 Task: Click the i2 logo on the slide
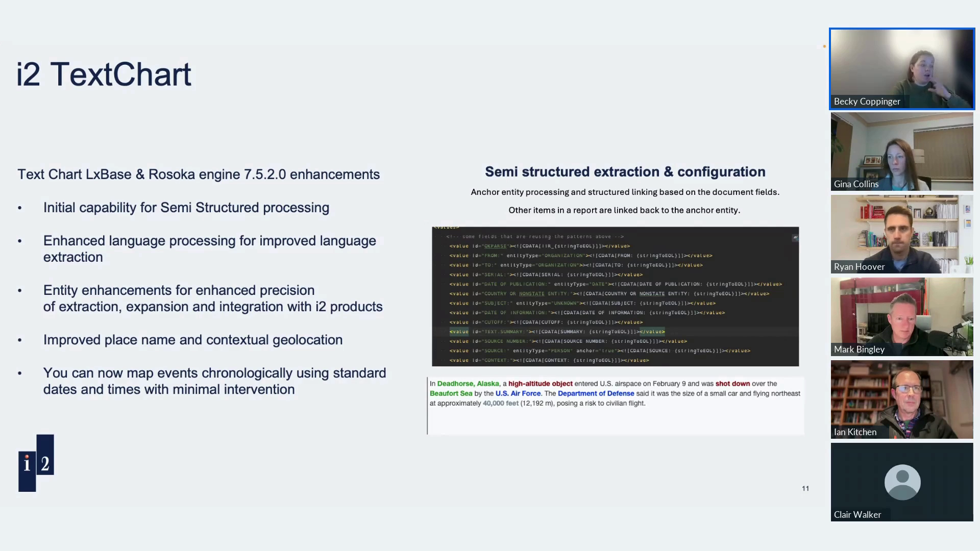[36, 463]
